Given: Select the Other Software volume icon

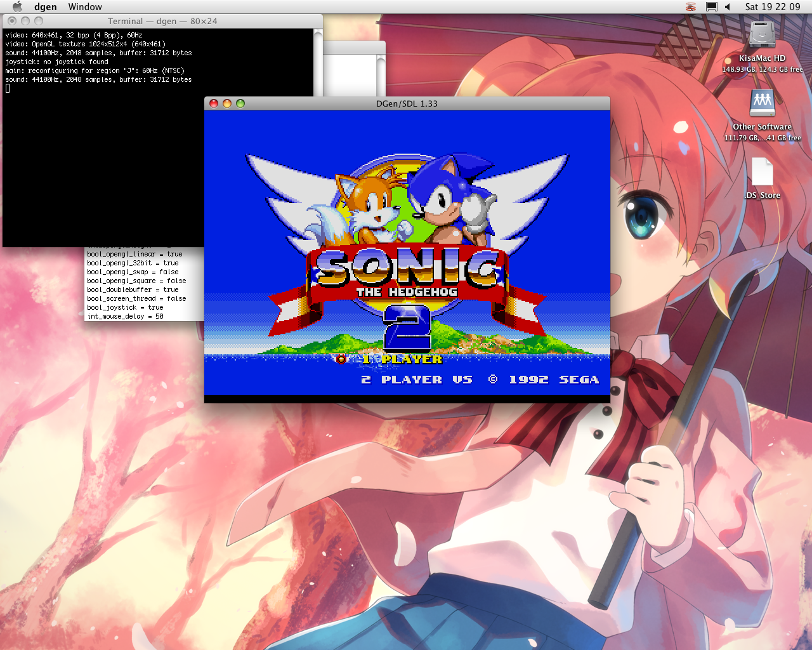Looking at the screenshot, I should 762,103.
